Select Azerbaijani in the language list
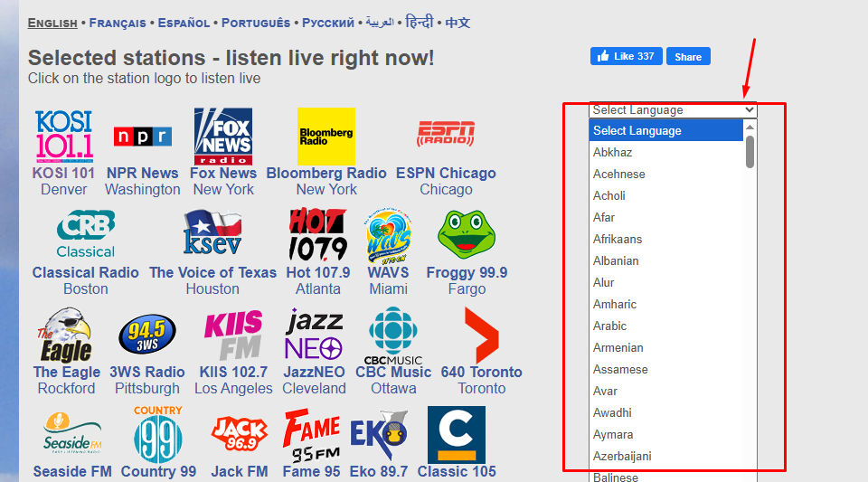This screenshot has width=868, height=482. tap(666, 456)
